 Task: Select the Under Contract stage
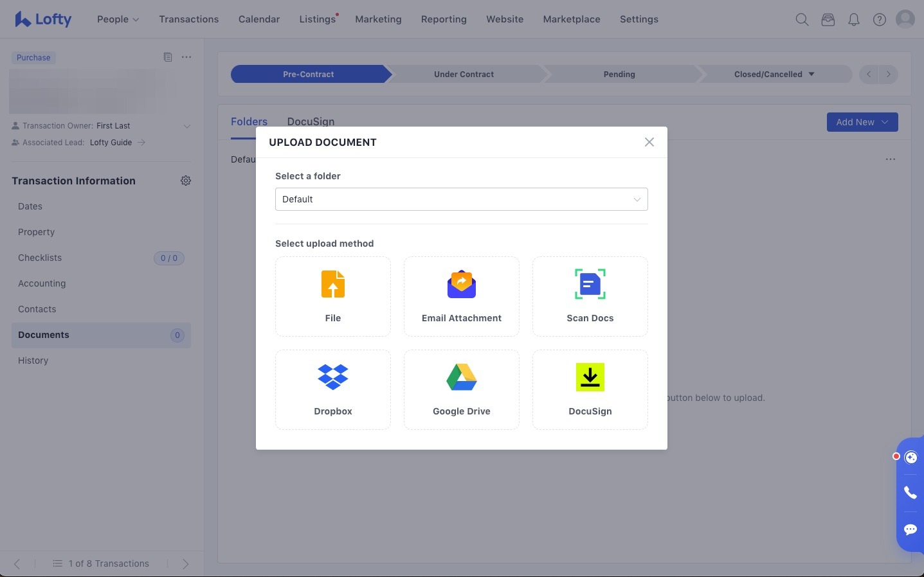(x=464, y=75)
